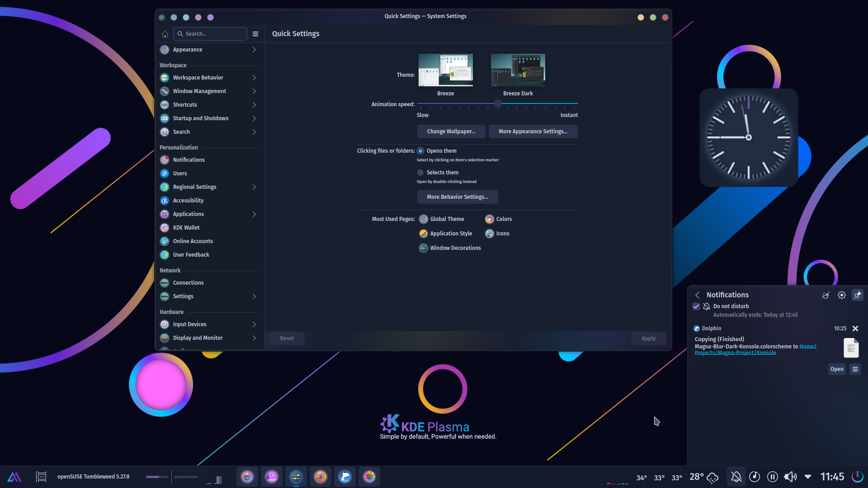This screenshot has width=868, height=488.
Task: Open Application Style most-used page
Action: [x=446, y=234]
